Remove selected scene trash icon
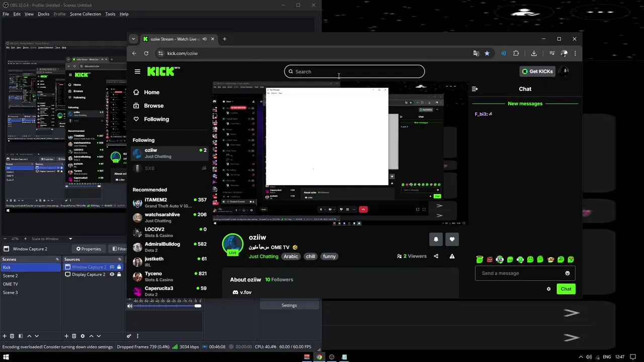Image resolution: width=644 pixels, height=362 pixels. click(12, 336)
